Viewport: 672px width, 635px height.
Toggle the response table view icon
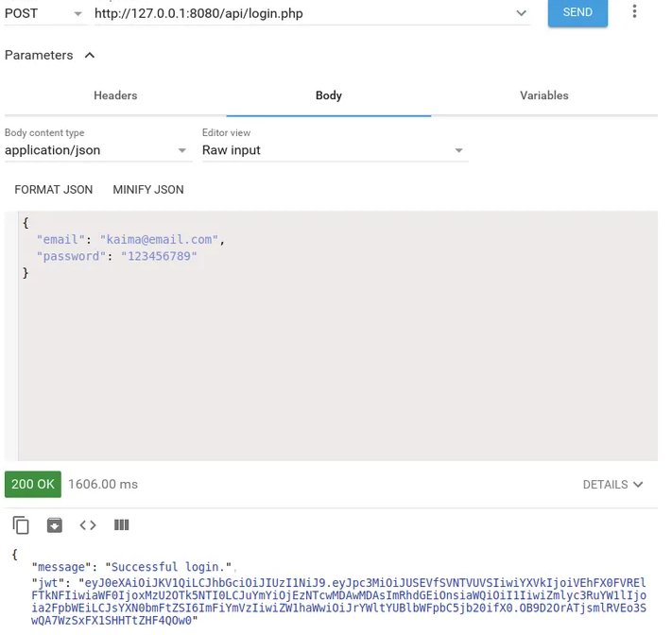coord(121,525)
